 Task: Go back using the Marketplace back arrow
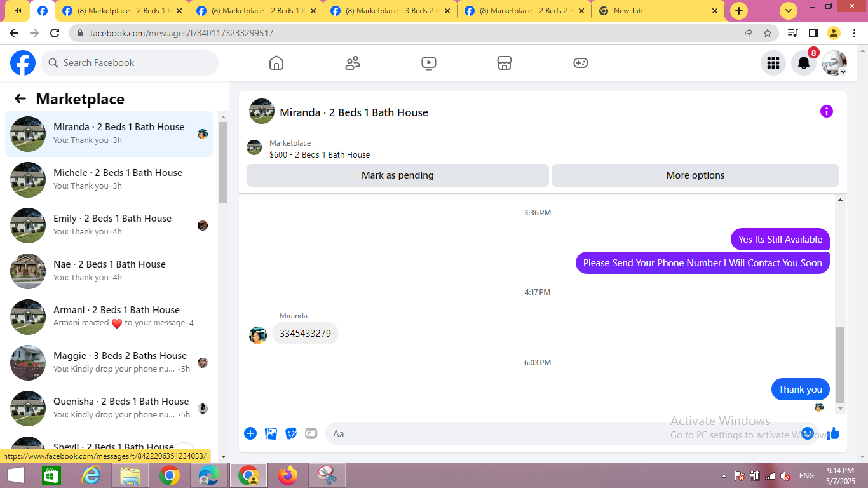[20, 98]
